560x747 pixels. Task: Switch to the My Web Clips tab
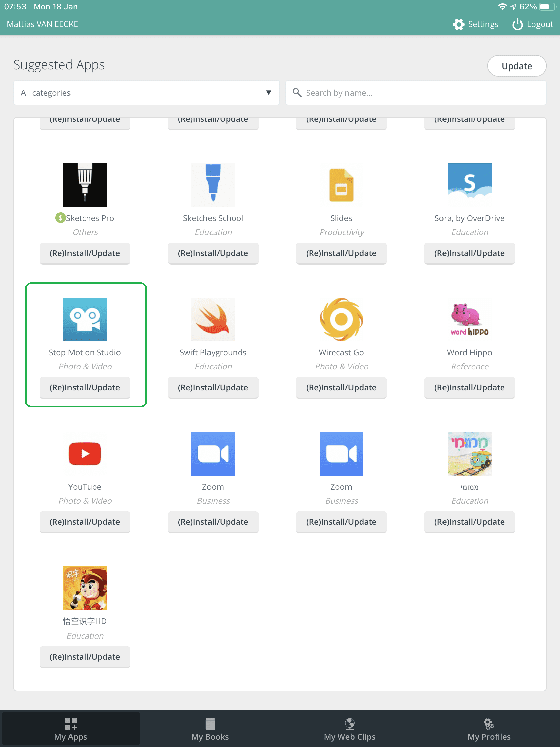click(349, 729)
